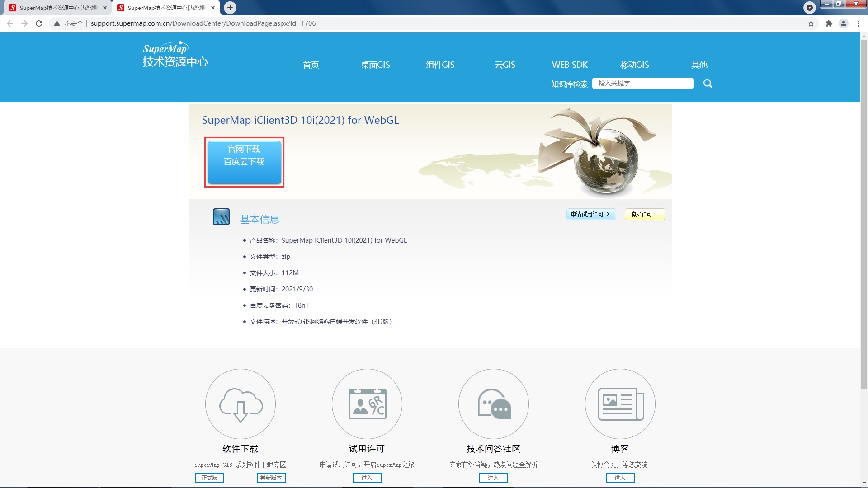Click the globe banner image

click(x=598, y=151)
